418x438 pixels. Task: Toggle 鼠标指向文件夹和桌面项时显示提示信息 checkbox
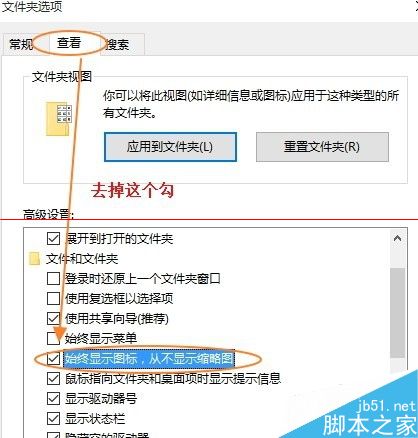point(53,379)
